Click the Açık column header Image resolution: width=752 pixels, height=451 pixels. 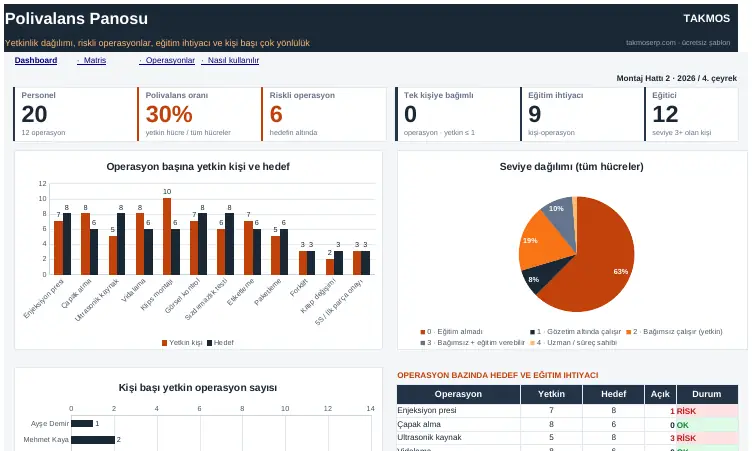[660, 394]
